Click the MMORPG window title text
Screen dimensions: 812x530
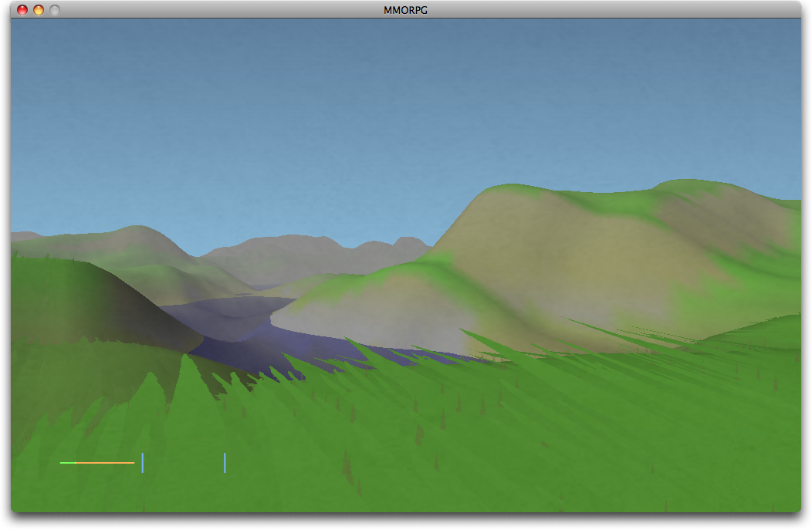point(405,10)
